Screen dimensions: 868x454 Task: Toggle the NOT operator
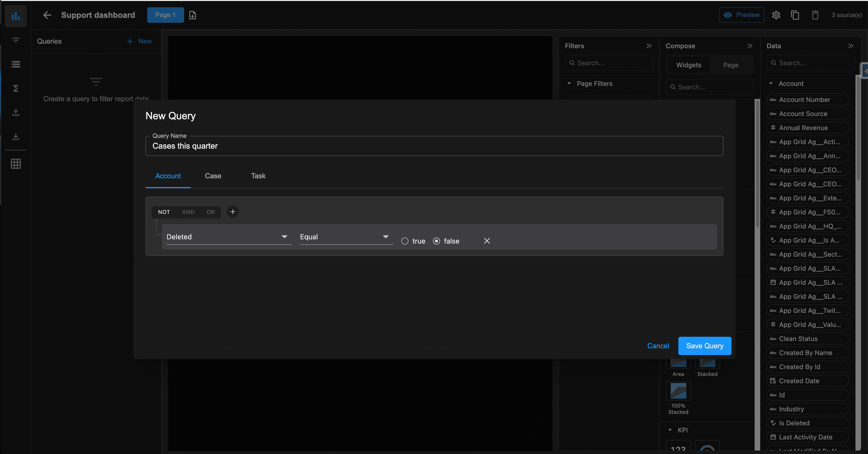(164, 212)
